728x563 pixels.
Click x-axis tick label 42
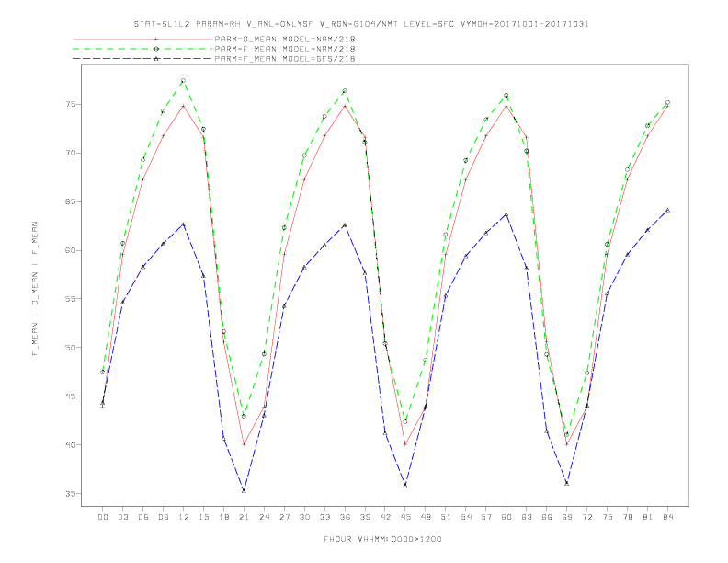(385, 517)
